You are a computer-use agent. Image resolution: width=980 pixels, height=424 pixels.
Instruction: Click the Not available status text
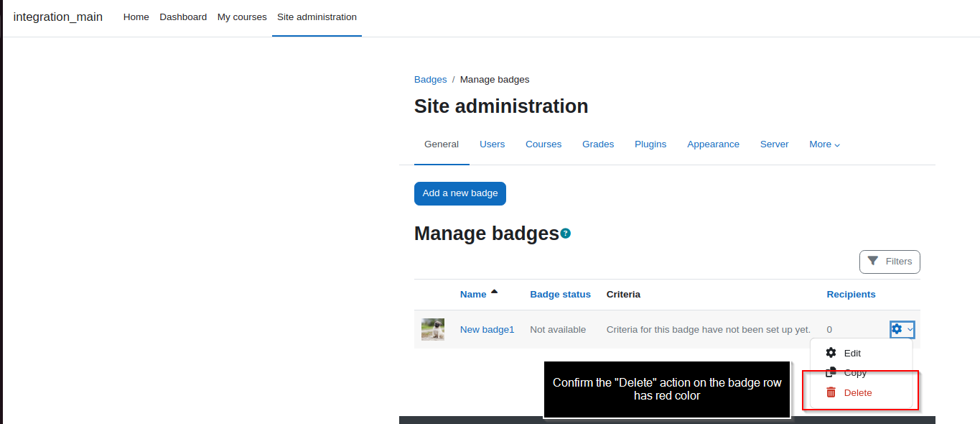pyautogui.click(x=558, y=330)
